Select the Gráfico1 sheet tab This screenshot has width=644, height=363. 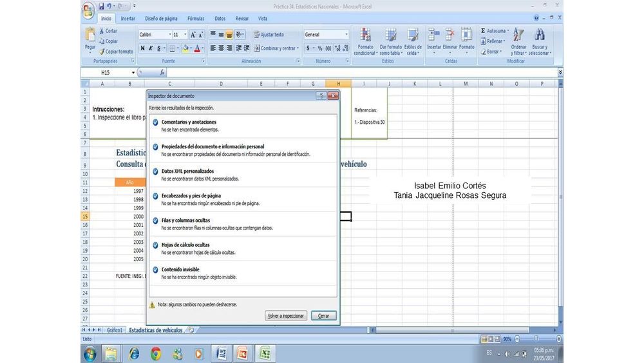(x=115, y=330)
